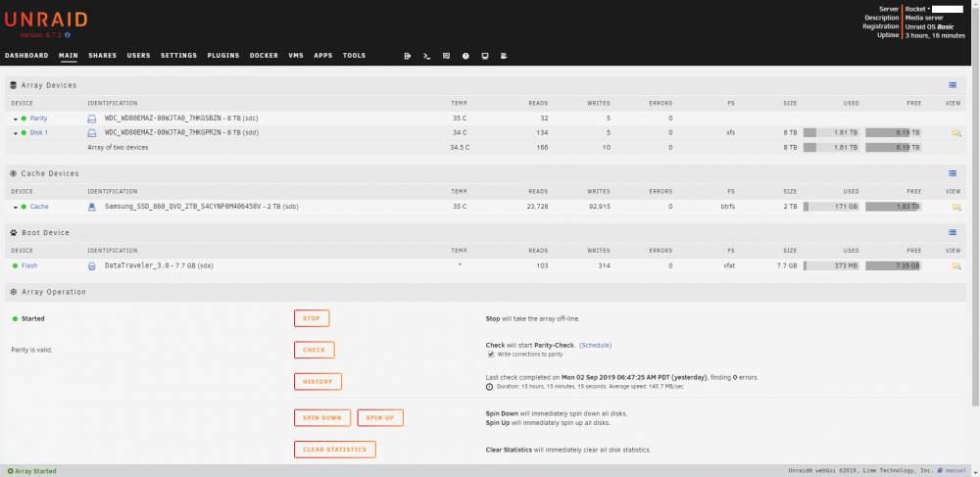The height and width of the screenshot is (477, 980).
Task: Click Cache reads value 23,728
Action: [536, 207]
